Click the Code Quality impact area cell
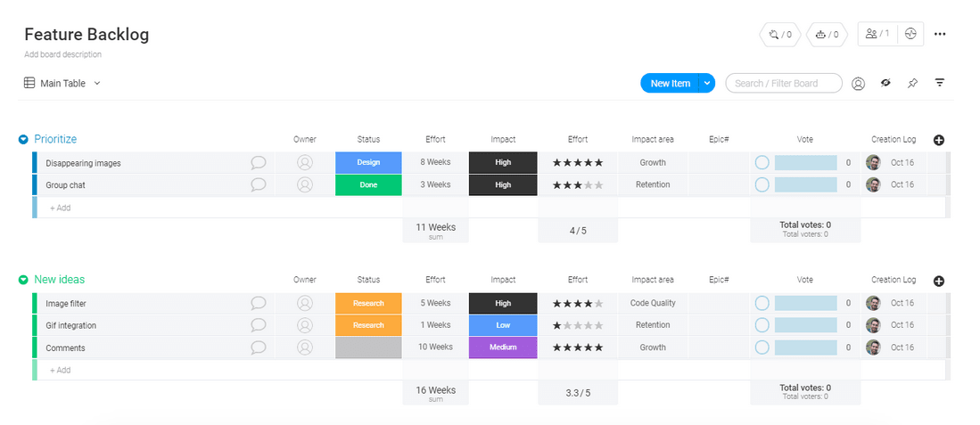The image size is (980, 425). 653,303
